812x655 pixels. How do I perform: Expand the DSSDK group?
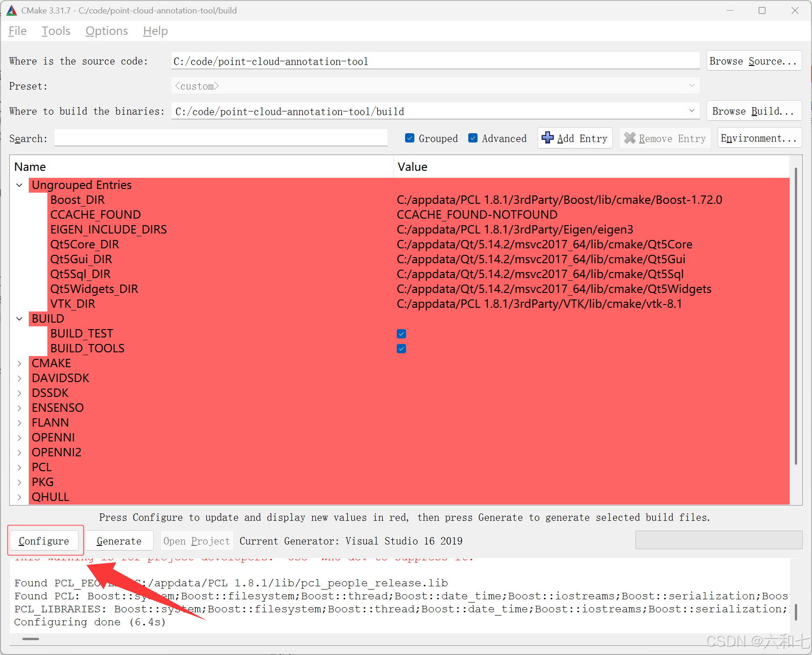point(20,393)
